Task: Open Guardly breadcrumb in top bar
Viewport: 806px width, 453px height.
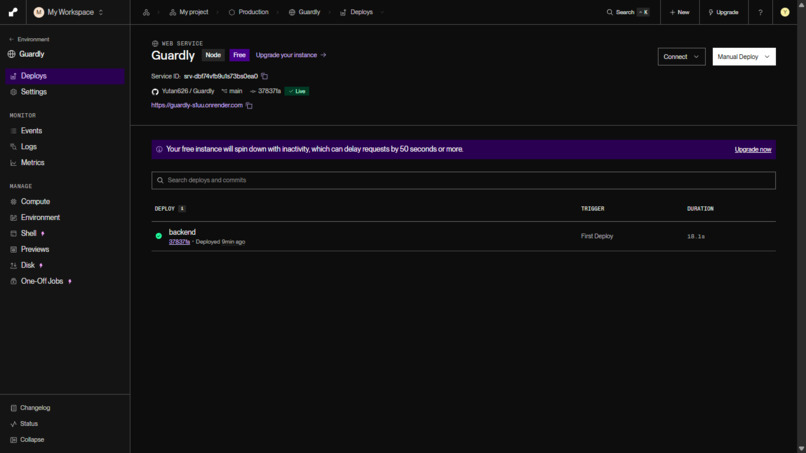Action: click(x=304, y=12)
